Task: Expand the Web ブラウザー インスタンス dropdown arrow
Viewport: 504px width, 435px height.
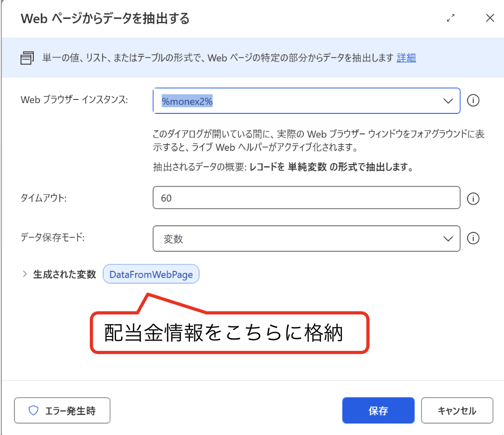Action: (x=448, y=101)
